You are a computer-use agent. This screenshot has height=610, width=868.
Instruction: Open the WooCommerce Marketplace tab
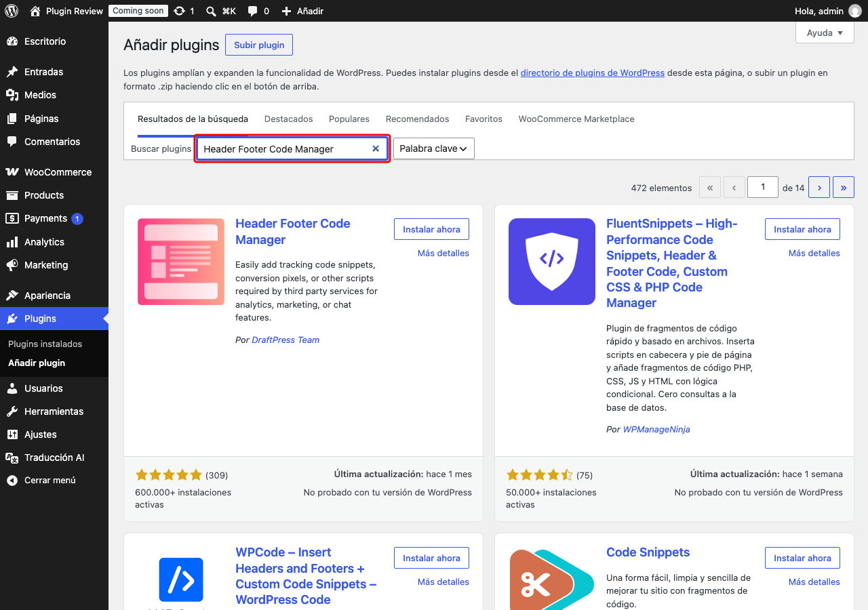point(576,119)
